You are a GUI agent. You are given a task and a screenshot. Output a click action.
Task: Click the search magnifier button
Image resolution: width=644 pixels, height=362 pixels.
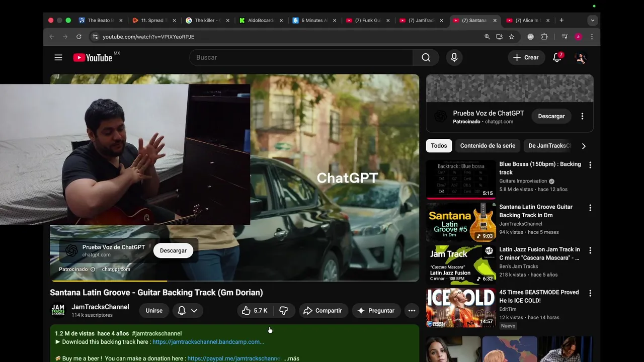[x=426, y=57]
